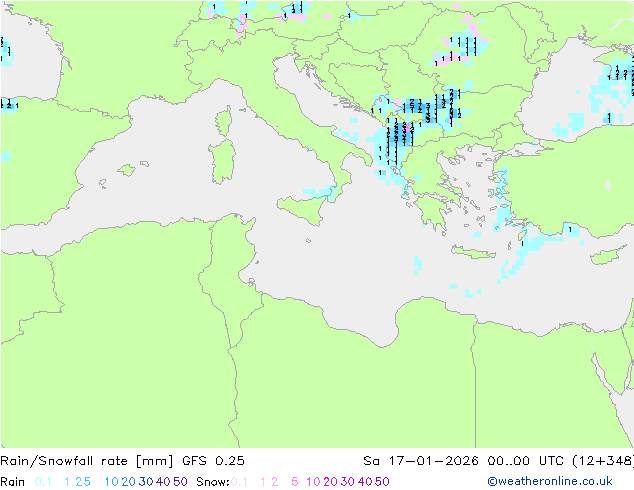The width and height of the screenshot is (634, 490).
Task: Click the 'Sa 17-01-2026' forecast date text
Action: point(421,461)
